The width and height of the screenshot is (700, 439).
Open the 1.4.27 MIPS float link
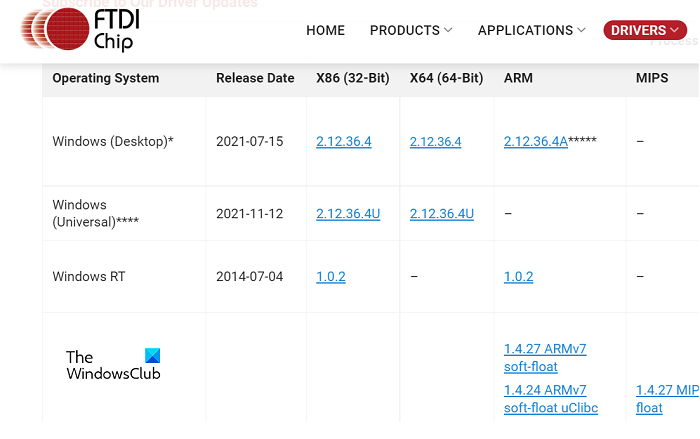[x=665, y=398]
